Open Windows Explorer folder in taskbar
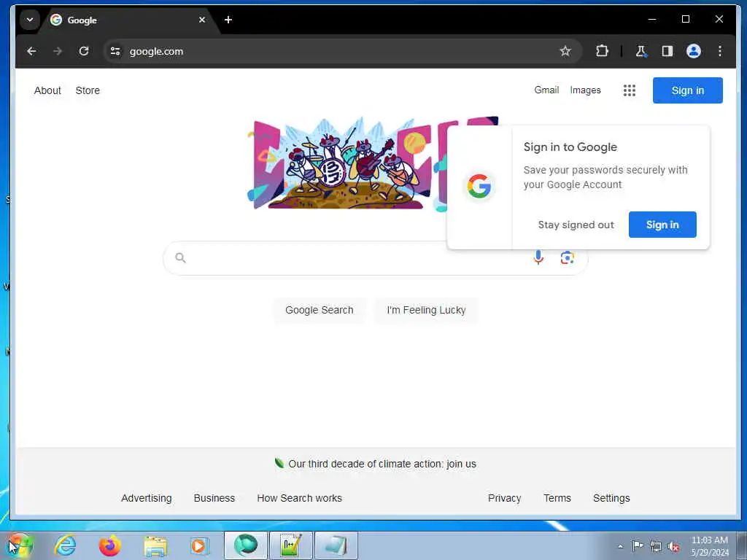 click(x=155, y=546)
